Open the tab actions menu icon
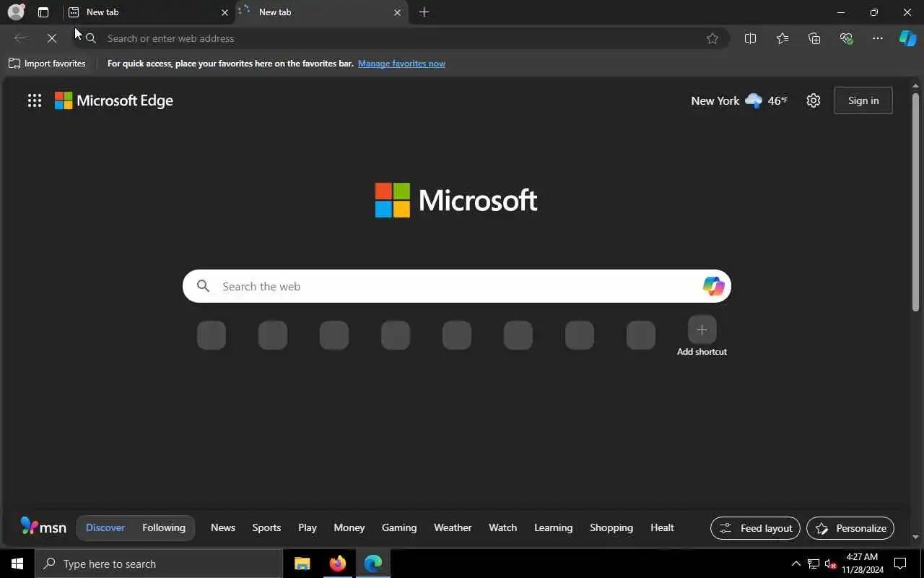 [43, 12]
